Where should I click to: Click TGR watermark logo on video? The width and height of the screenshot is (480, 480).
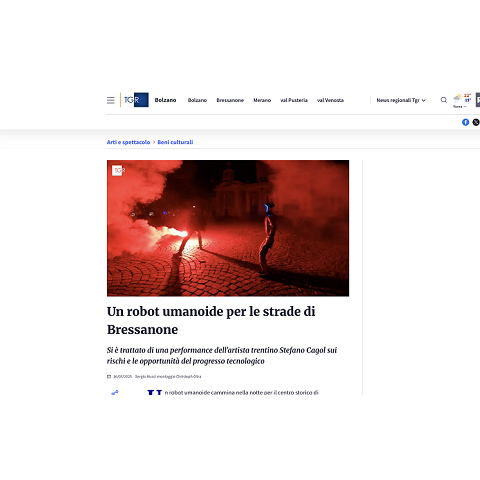tap(118, 170)
